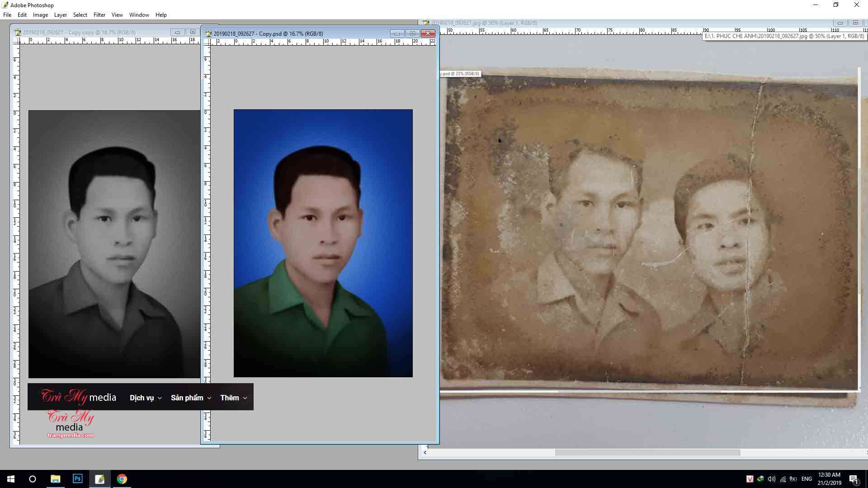Click the document icon in the Copy copy title bar
868x488 pixels.
click(18, 33)
